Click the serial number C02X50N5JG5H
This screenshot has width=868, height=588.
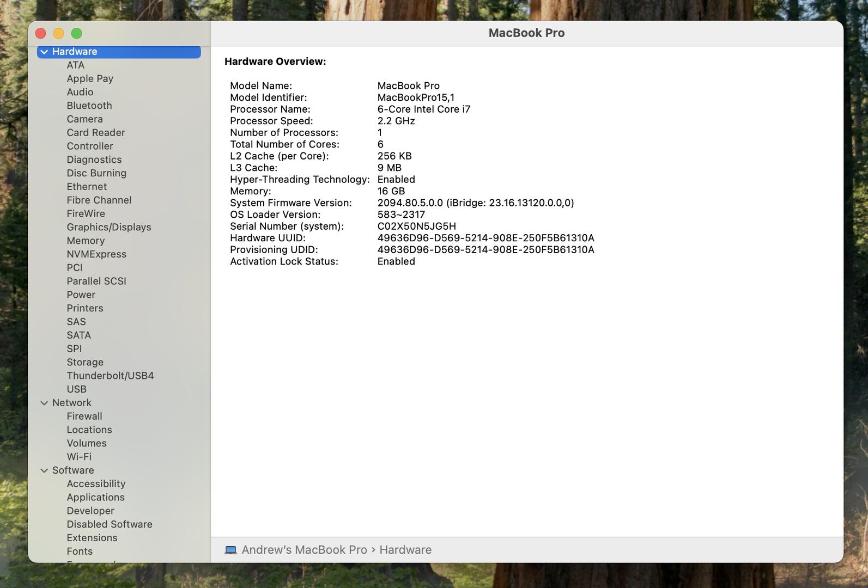417,226
